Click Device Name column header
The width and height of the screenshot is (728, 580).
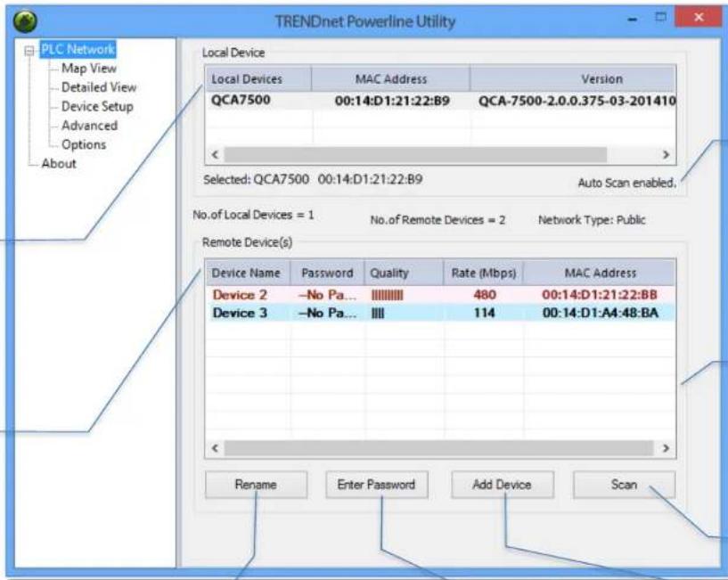point(248,273)
